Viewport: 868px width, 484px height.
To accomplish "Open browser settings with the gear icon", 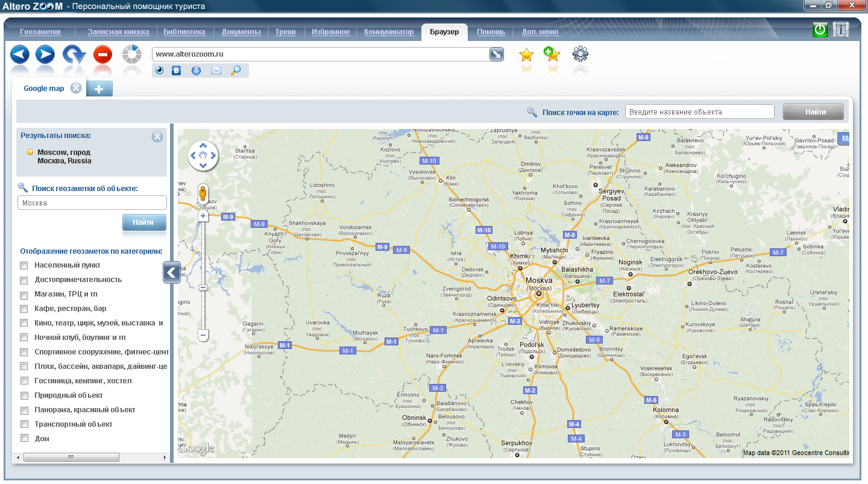I will point(580,54).
